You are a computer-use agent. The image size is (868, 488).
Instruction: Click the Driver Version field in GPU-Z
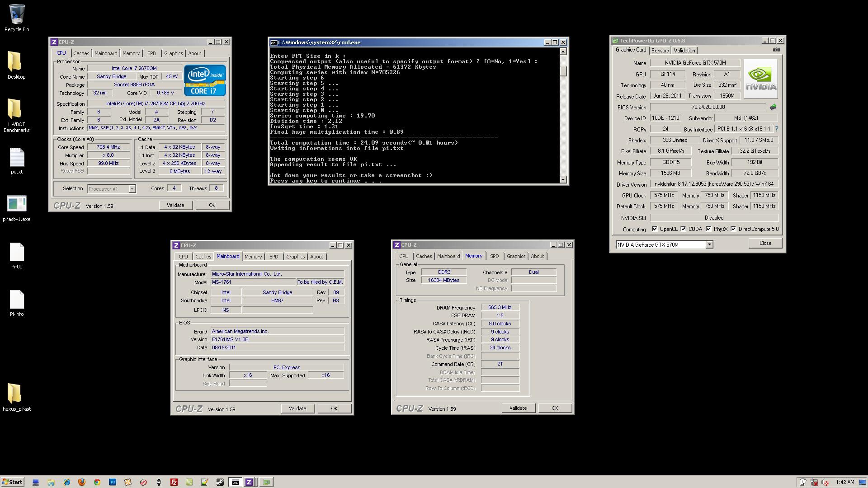point(714,184)
